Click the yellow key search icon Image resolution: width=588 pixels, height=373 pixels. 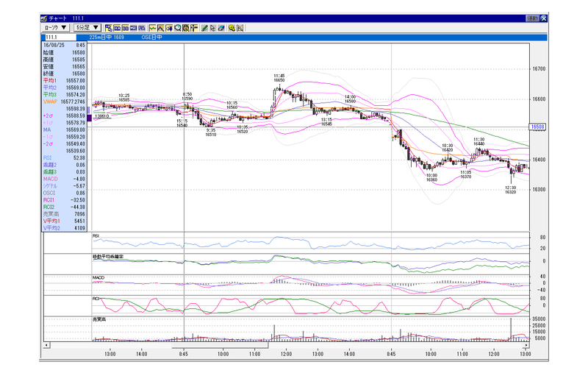pos(232,28)
